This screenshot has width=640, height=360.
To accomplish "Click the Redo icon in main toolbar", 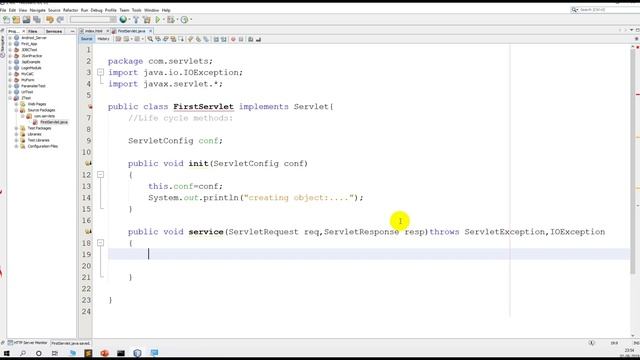I will pyautogui.click(x=60, y=20).
